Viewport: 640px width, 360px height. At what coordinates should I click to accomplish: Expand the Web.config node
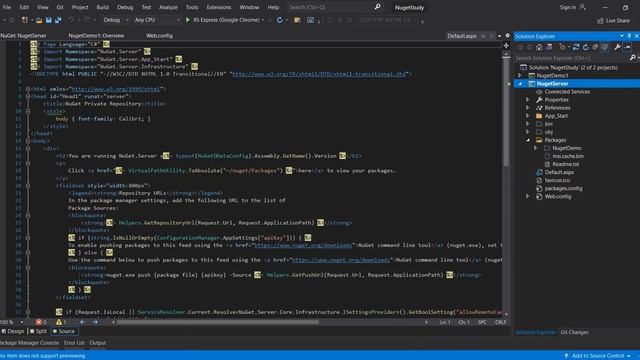point(528,196)
